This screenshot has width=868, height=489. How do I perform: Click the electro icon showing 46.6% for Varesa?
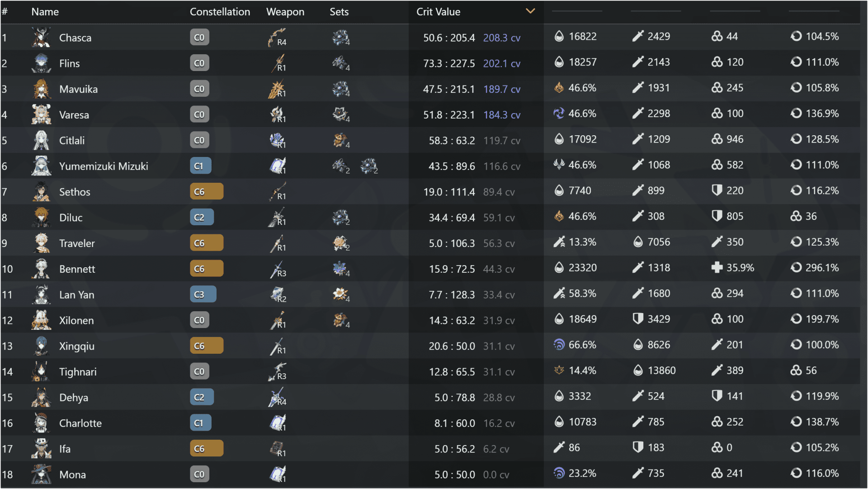point(559,114)
